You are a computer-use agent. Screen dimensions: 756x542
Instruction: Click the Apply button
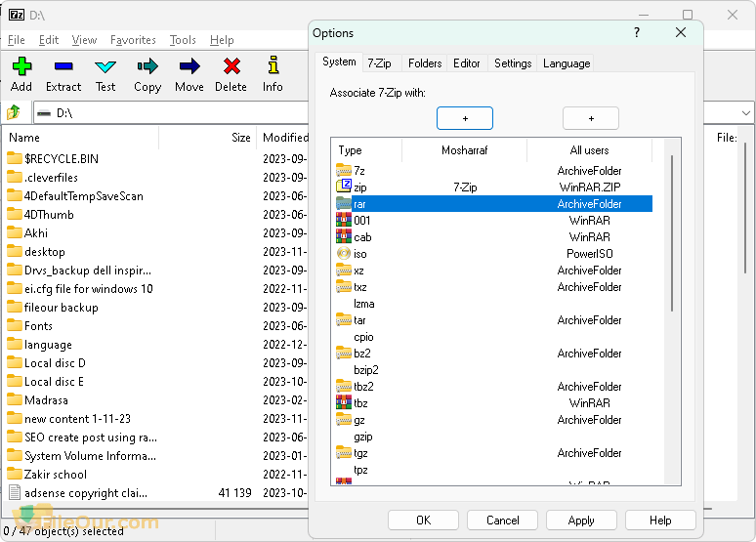pos(581,521)
